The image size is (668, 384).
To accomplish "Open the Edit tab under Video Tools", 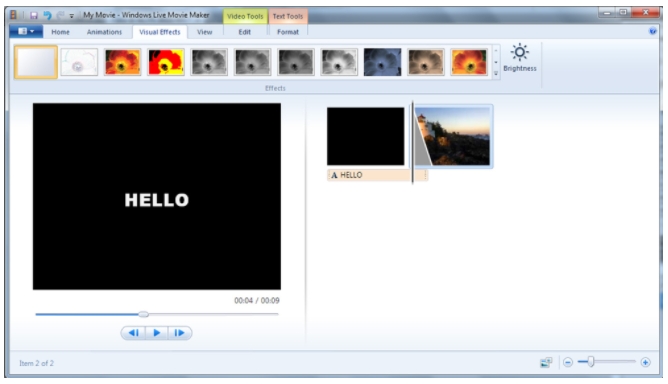I will [245, 32].
